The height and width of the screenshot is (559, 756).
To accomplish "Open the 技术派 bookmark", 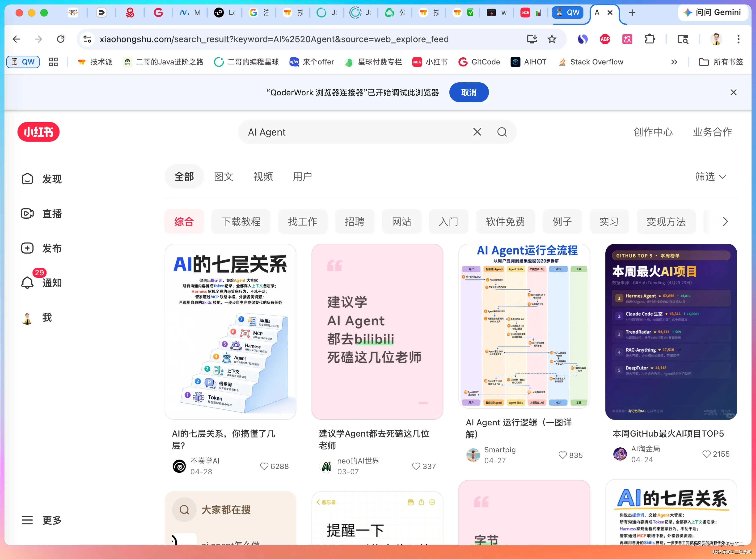I will [x=95, y=62].
